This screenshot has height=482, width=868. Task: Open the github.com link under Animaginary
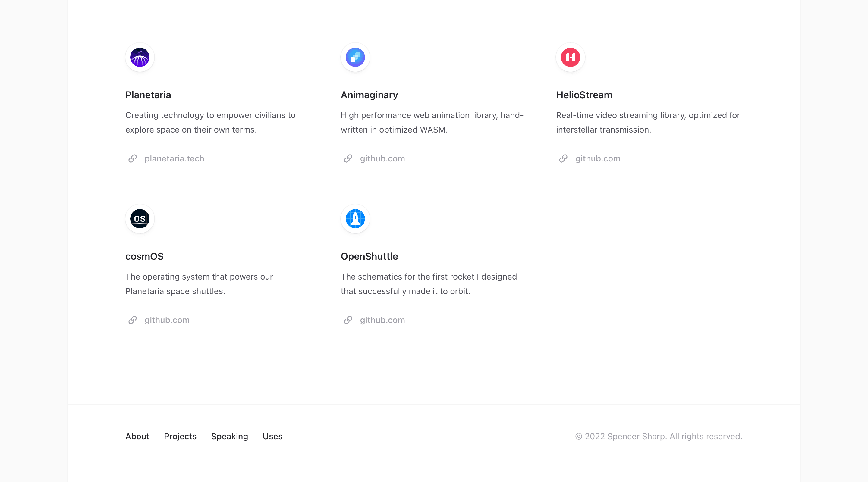tap(382, 158)
